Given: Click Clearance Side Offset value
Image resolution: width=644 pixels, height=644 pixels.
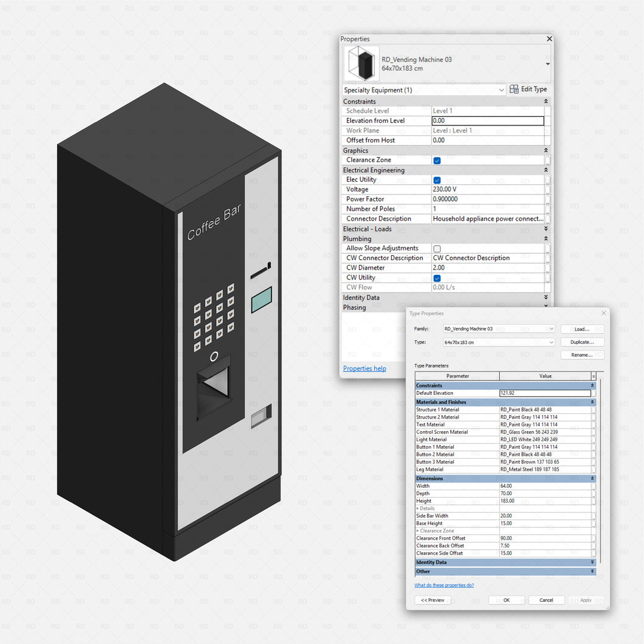Looking at the screenshot, I should point(545,553).
